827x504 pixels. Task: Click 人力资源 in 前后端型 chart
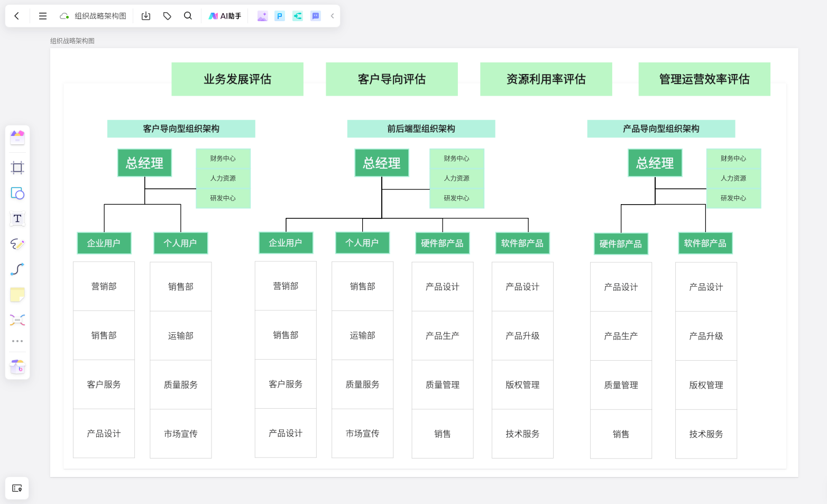click(x=457, y=178)
